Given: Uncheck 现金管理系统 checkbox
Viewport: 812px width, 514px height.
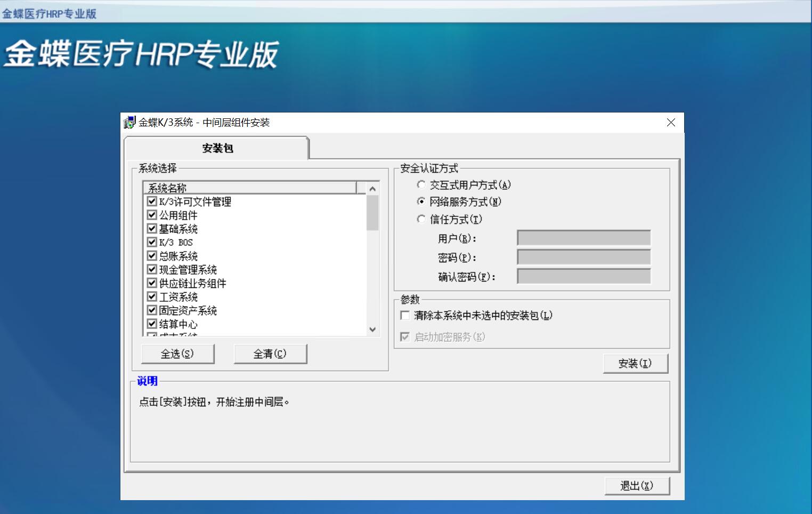Looking at the screenshot, I should 152,269.
